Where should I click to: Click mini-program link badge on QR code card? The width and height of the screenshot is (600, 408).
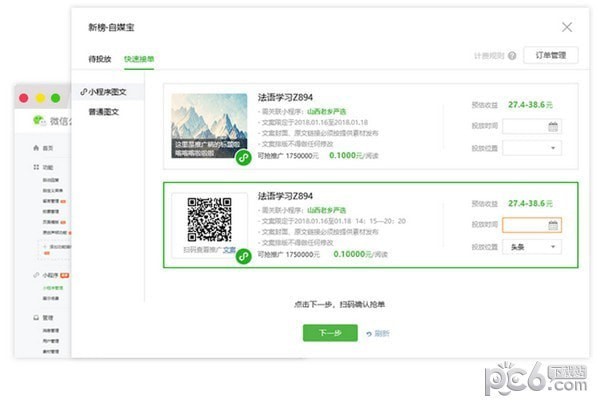click(x=243, y=256)
